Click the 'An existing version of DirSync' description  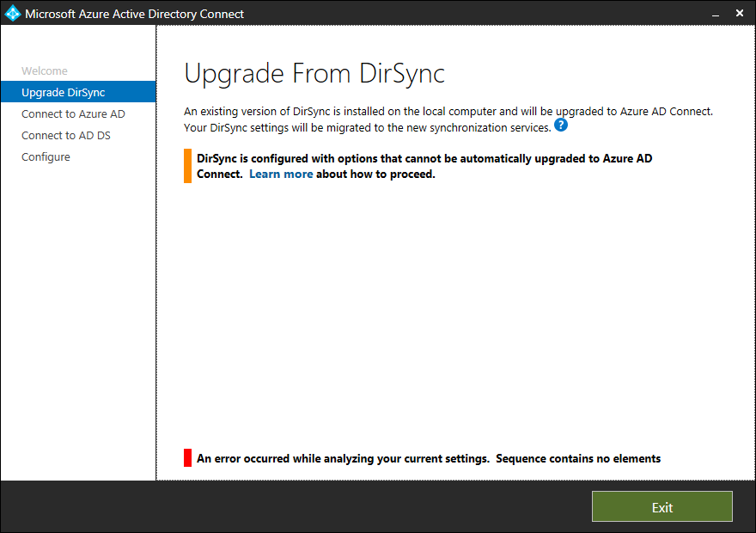[448, 119]
